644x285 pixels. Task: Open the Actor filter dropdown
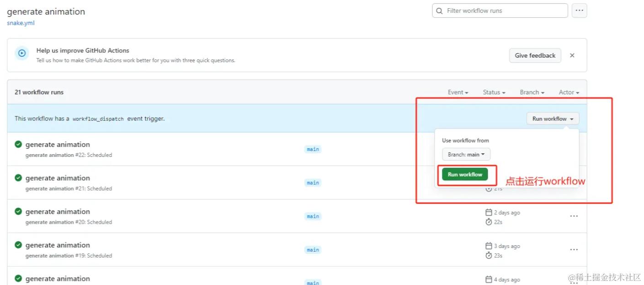[569, 92]
